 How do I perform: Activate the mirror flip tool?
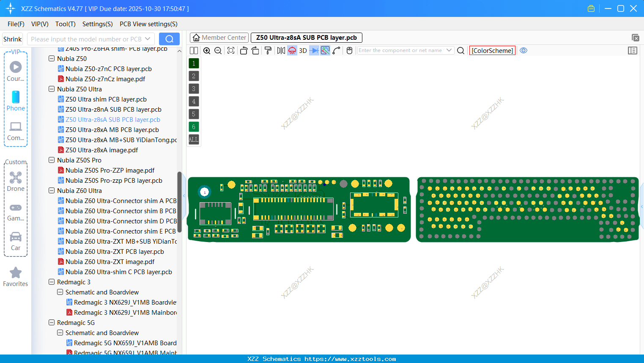point(280,50)
